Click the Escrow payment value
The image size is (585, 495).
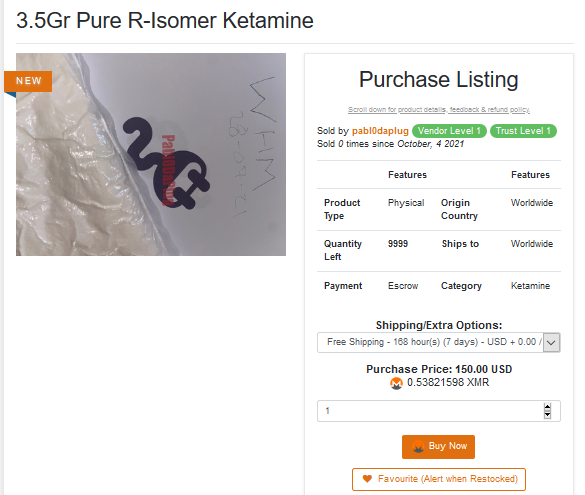click(x=403, y=286)
